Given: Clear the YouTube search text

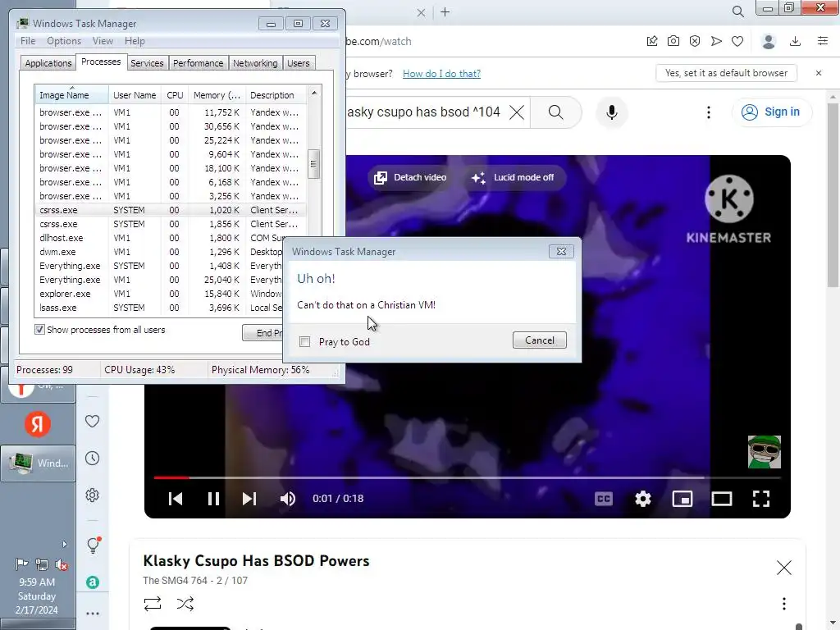Looking at the screenshot, I should pos(517,112).
